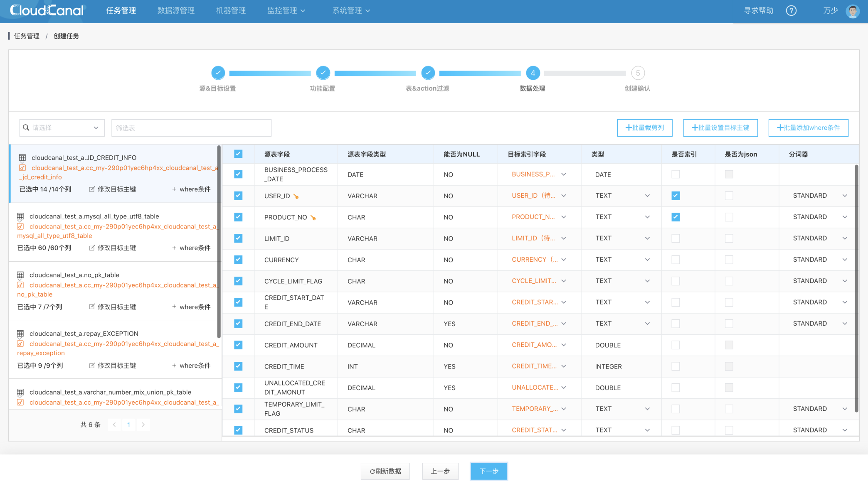Enable index checkbox for LIMIT_ID row

click(676, 238)
